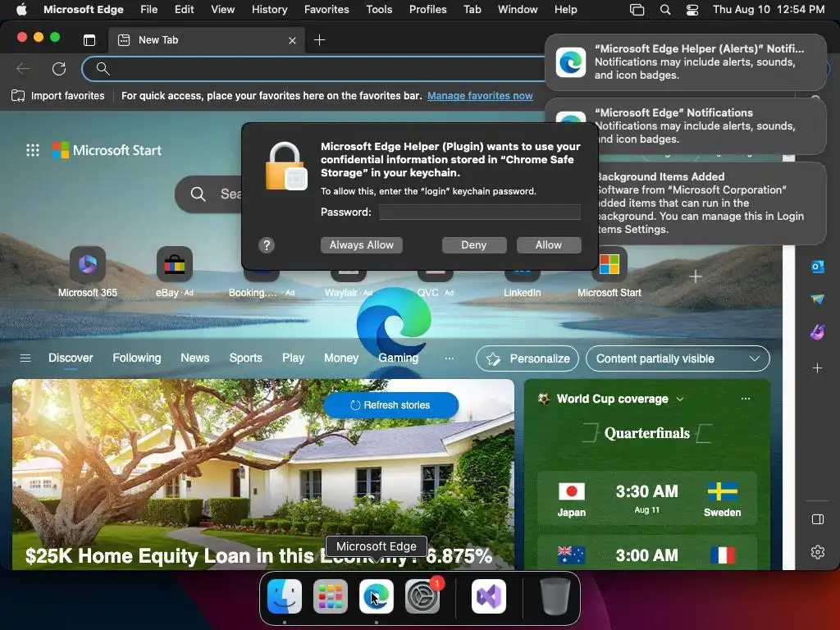
Task: Open the Outlook sidebar icon
Action: pos(818,267)
